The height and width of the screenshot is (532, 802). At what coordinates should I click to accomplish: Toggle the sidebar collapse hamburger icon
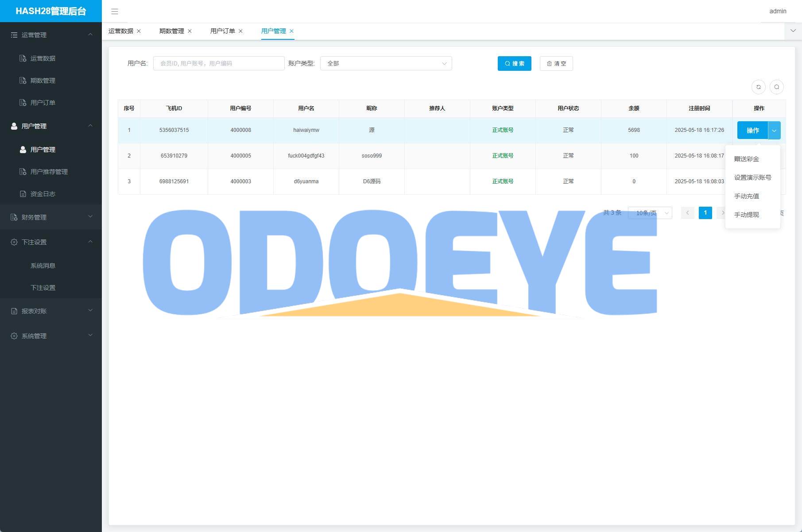click(115, 12)
